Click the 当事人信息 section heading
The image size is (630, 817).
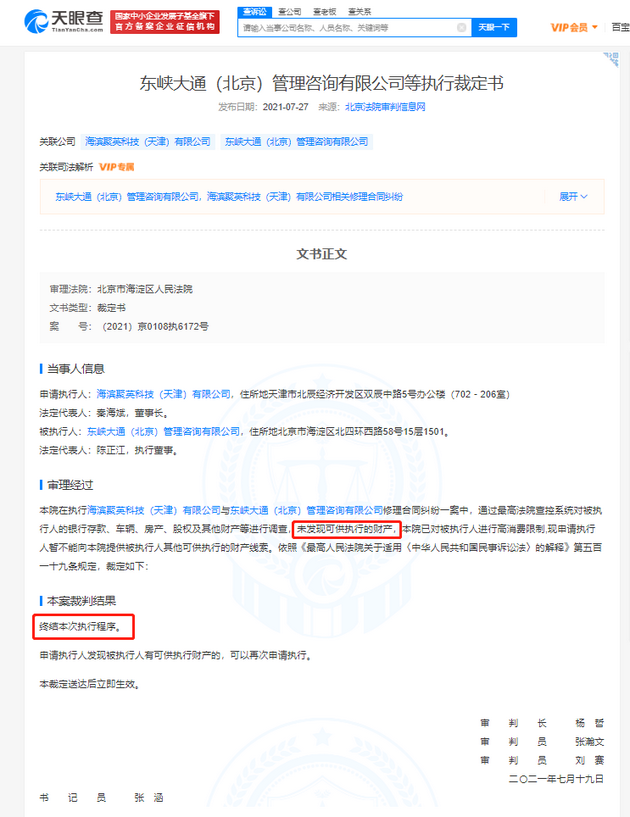coord(76,369)
